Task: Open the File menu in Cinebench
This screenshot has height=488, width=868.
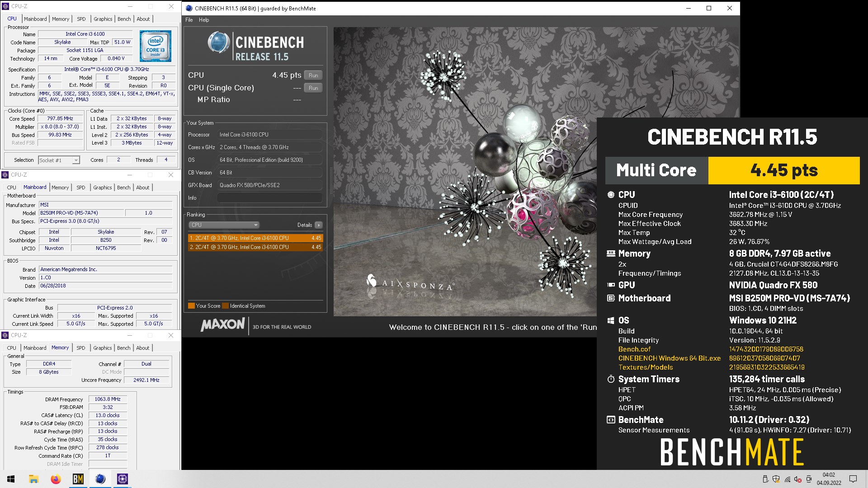Action: 189,20
